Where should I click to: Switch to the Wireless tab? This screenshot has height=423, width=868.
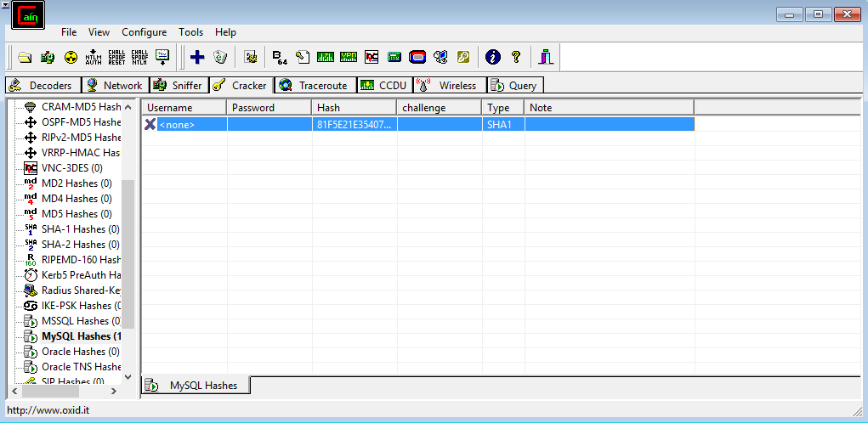pos(450,85)
